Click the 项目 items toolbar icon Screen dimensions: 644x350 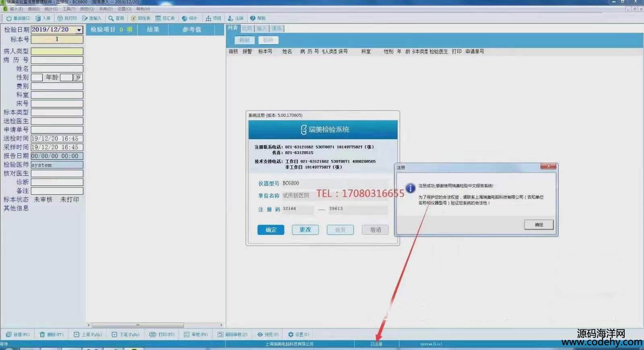click(x=208, y=19)
